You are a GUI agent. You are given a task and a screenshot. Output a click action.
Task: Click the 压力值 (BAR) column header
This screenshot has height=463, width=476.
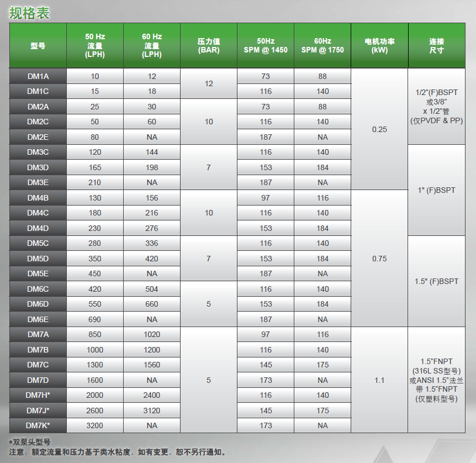tap(209, 45)
